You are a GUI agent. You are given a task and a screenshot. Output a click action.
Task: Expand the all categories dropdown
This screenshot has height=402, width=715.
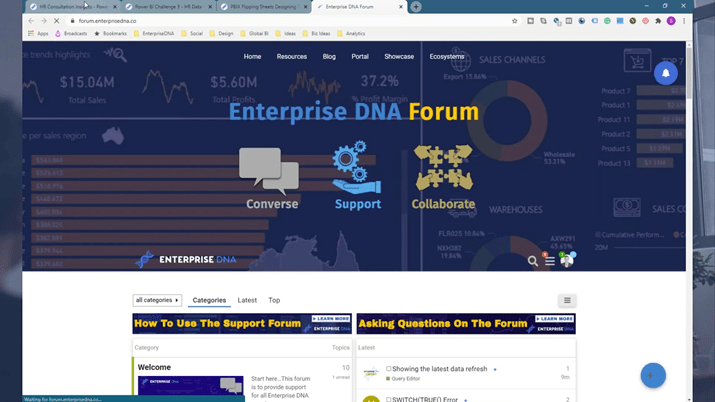(x=157, y=300)
